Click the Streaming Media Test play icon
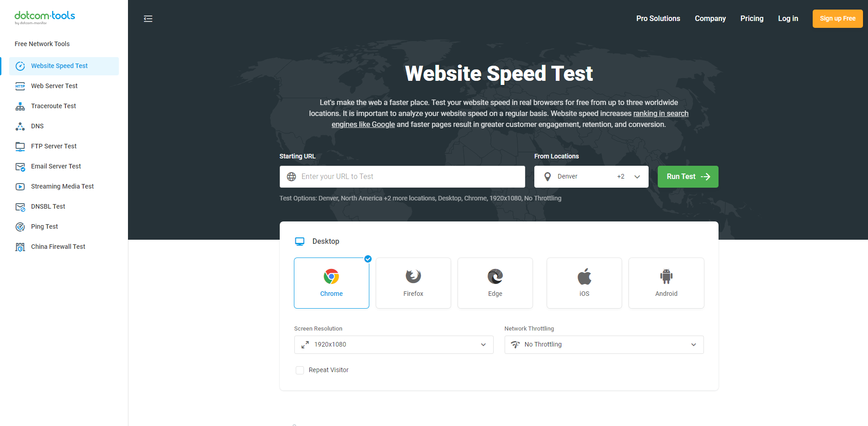868x426 pixels. (x=20, y=187)
